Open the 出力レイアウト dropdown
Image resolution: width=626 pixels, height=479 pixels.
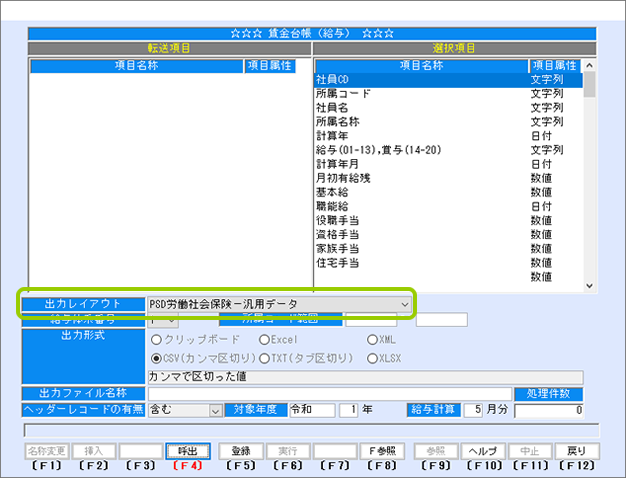click(404, 303)
